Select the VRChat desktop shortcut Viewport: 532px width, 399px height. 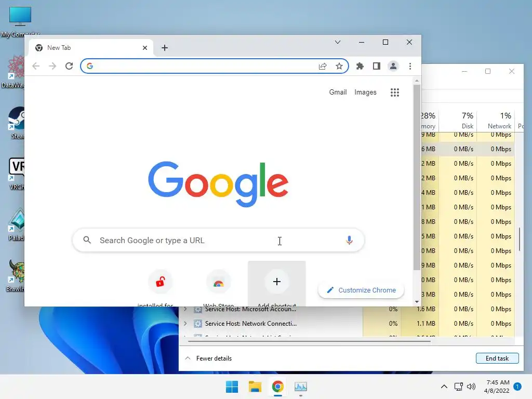point(16,174)
